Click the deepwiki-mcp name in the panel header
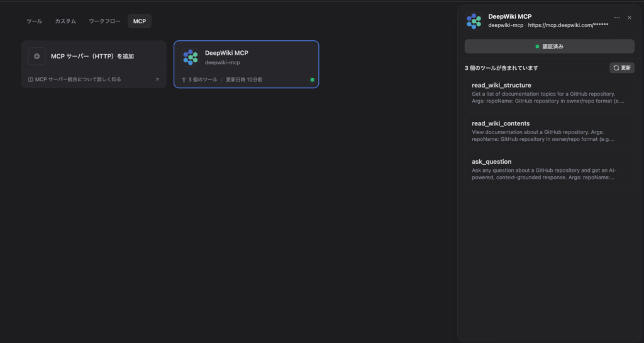644x343 pixels. coord(506,25)
